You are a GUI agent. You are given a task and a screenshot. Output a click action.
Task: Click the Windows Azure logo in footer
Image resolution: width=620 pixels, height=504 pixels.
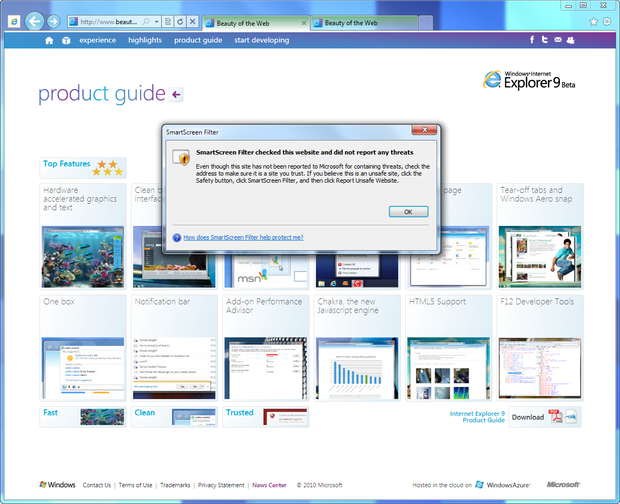(503, 485)
